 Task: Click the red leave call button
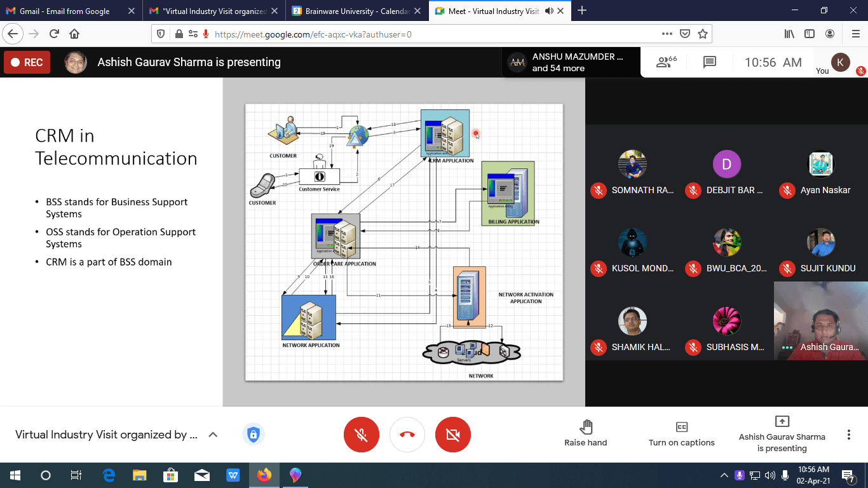click(407, 435)
